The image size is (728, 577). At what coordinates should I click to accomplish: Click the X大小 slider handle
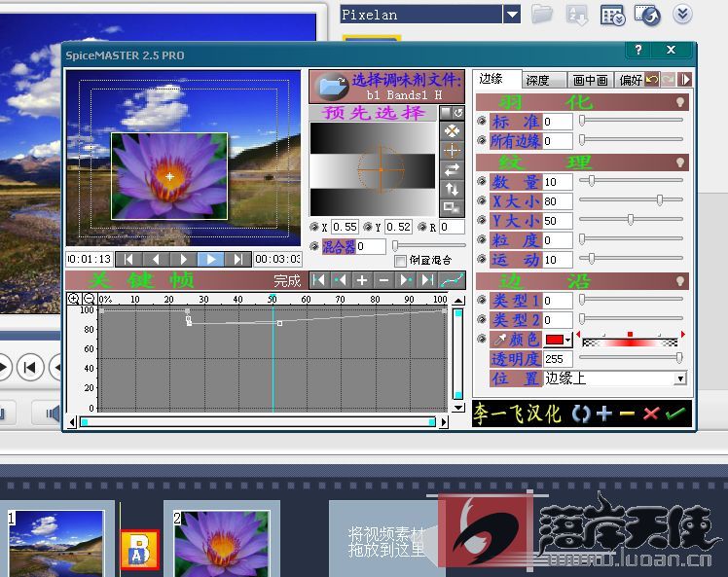click(659, 199)
